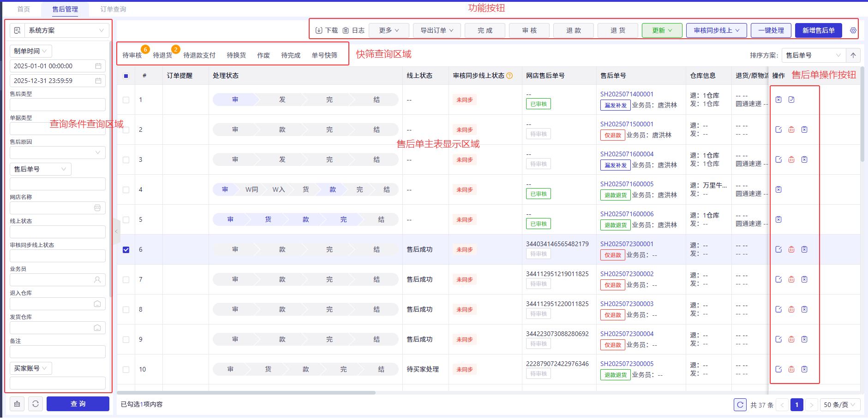Tick the checkbox for row 7
The height and width of the screenshot is (419, 868).
point(126,280)
